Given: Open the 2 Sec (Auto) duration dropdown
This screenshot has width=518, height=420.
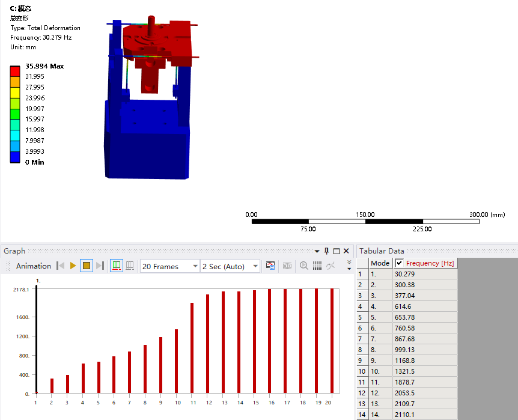Looking at the screenshot, I should (x=230, y=266).
